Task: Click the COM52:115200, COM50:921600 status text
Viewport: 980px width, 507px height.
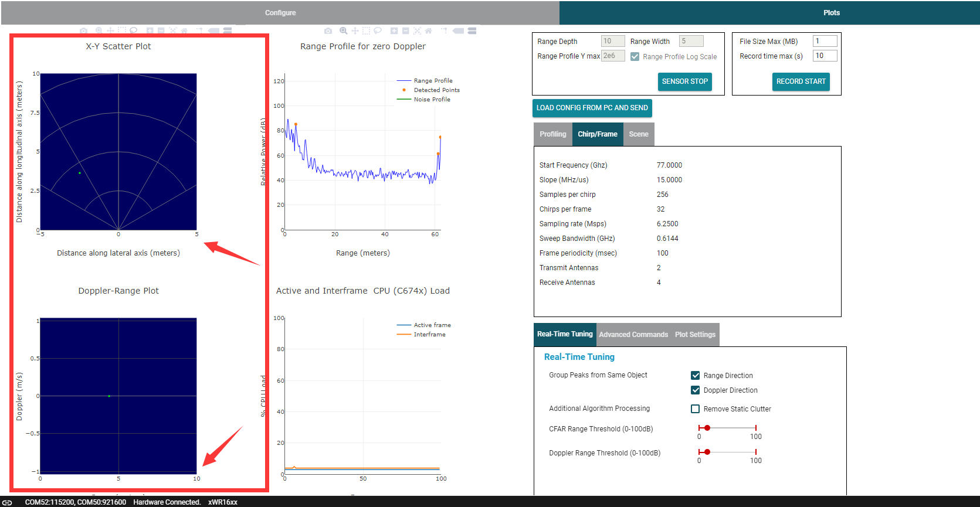Action: (x=76, y=502)
